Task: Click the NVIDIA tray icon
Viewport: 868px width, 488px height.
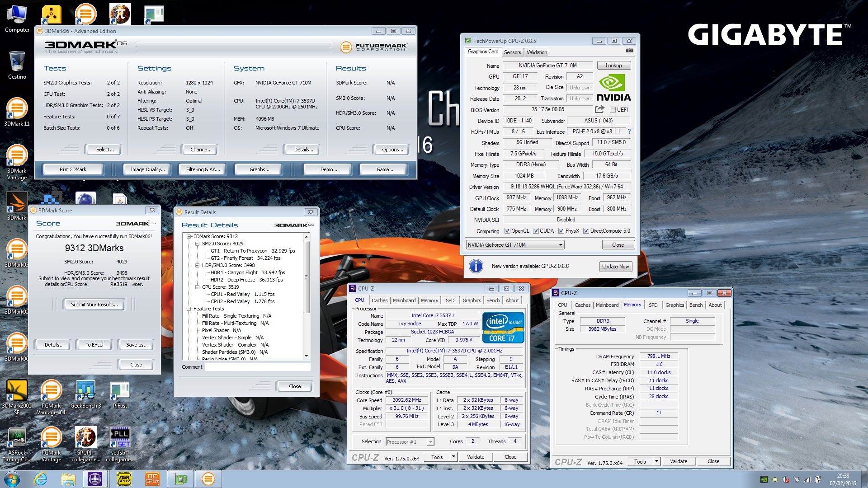Action: tap(764, 479)
